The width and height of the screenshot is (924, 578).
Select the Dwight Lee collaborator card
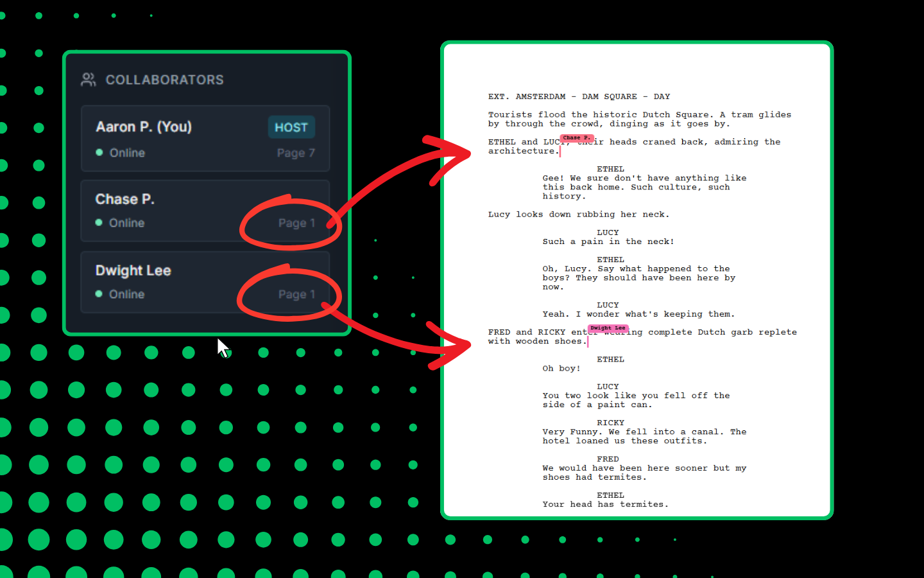(x=205, y=282)
